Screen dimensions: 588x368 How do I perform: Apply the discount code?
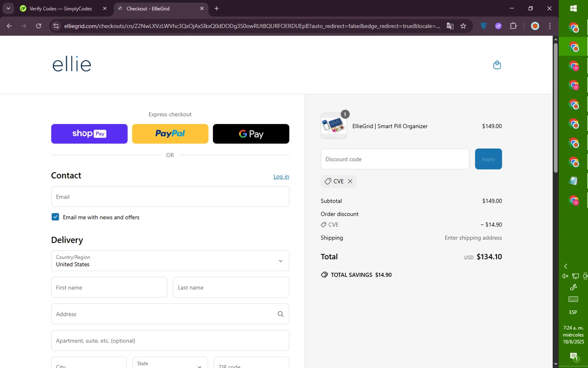coord(488,159)
